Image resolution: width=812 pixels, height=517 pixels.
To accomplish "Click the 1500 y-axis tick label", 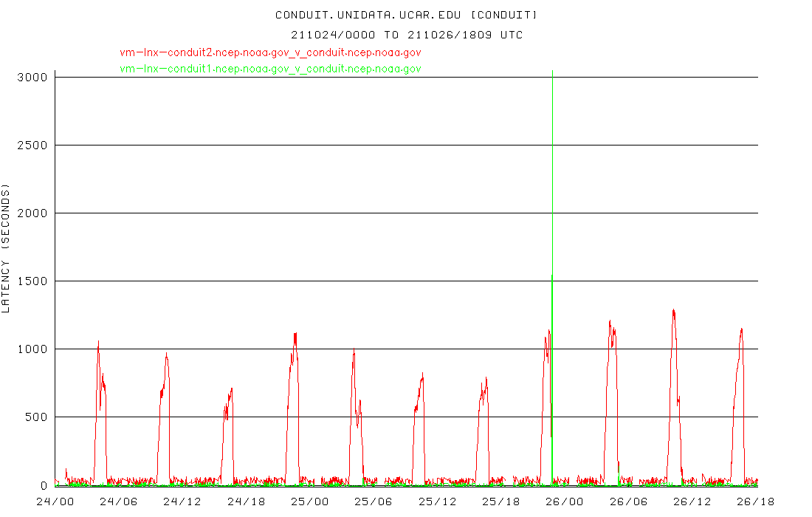I will tap(32, 281).
